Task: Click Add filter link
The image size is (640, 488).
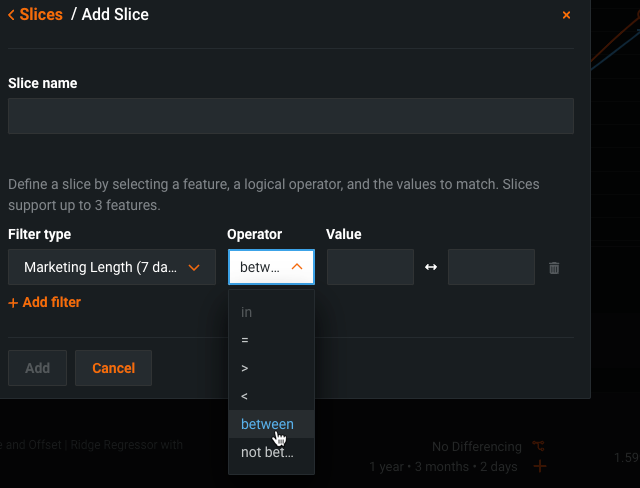Action: pyautogui.click(x=45, y=302)
